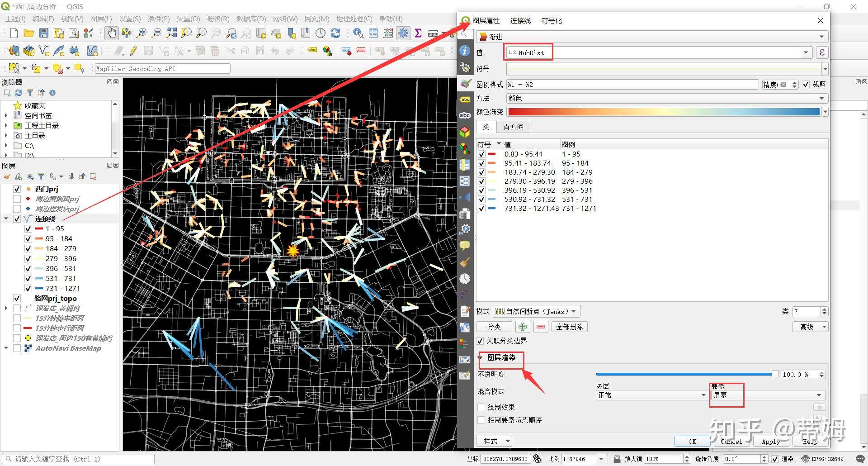Click the 全部删除 button
The width and height of the screenshot is (868, 466).
(570, 327)
